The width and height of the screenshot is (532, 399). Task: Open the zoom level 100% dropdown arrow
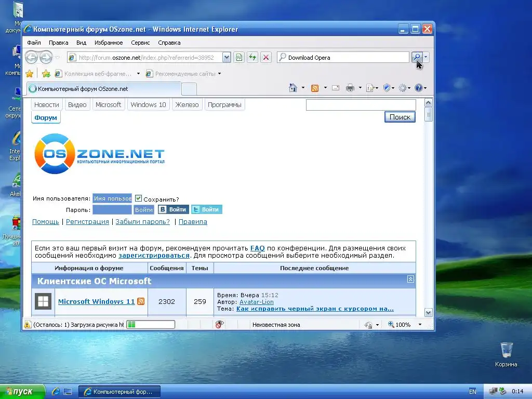[x=420, y=325]
